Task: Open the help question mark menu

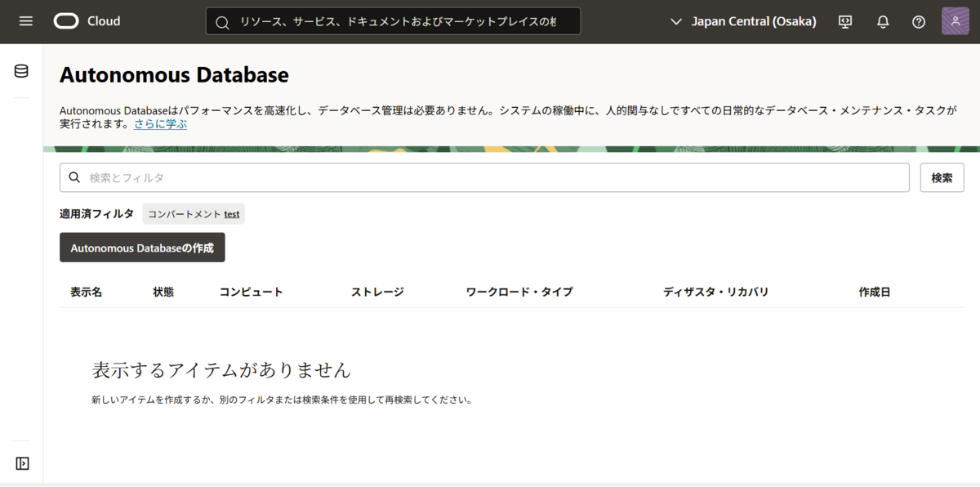Action: (919, 22)
